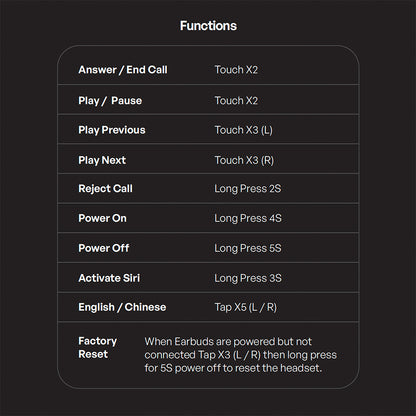Select the Play Previous label
416x416 pixels.
pyautogui.click(x=112, y=130)
